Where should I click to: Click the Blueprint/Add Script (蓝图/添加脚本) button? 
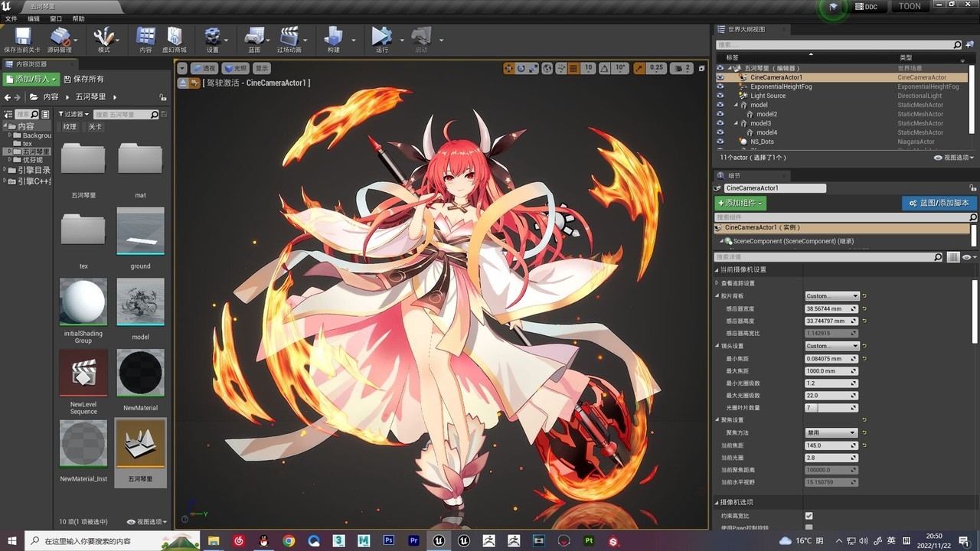tap(939, 204)
